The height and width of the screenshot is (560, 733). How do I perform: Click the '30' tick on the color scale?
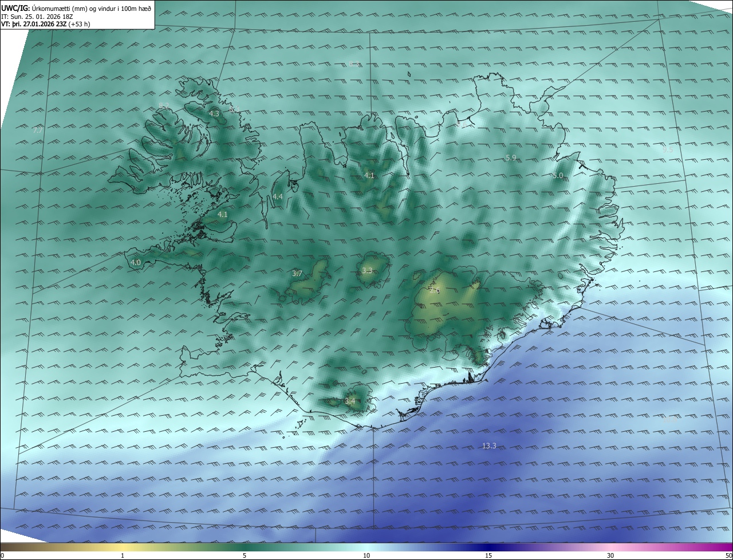click(610, 555)
